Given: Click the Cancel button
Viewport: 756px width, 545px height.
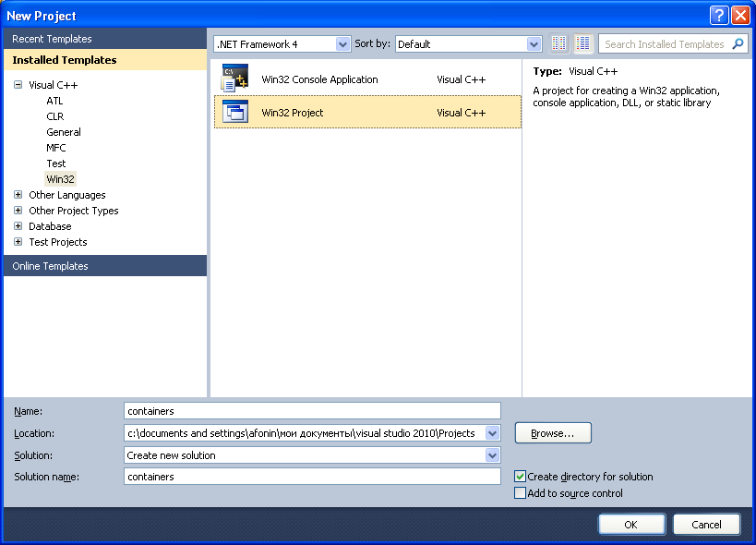Looking at the screenshot, I should (x=706, y=525).
